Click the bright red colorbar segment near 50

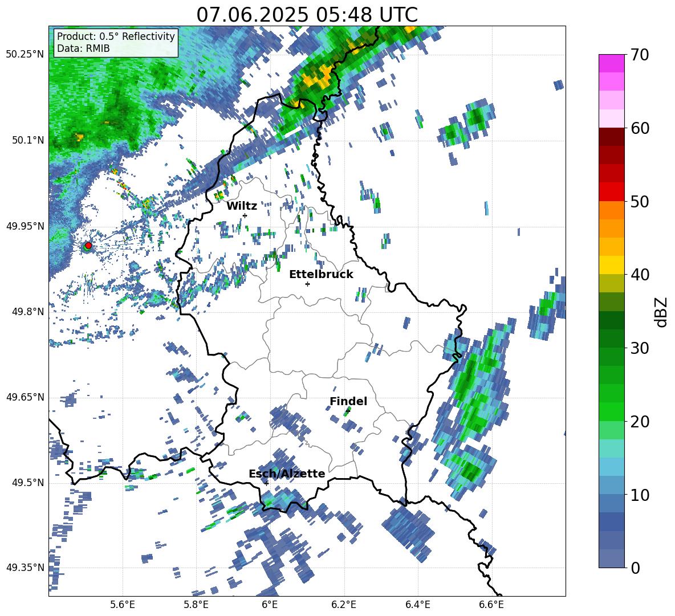pos(611,192)
